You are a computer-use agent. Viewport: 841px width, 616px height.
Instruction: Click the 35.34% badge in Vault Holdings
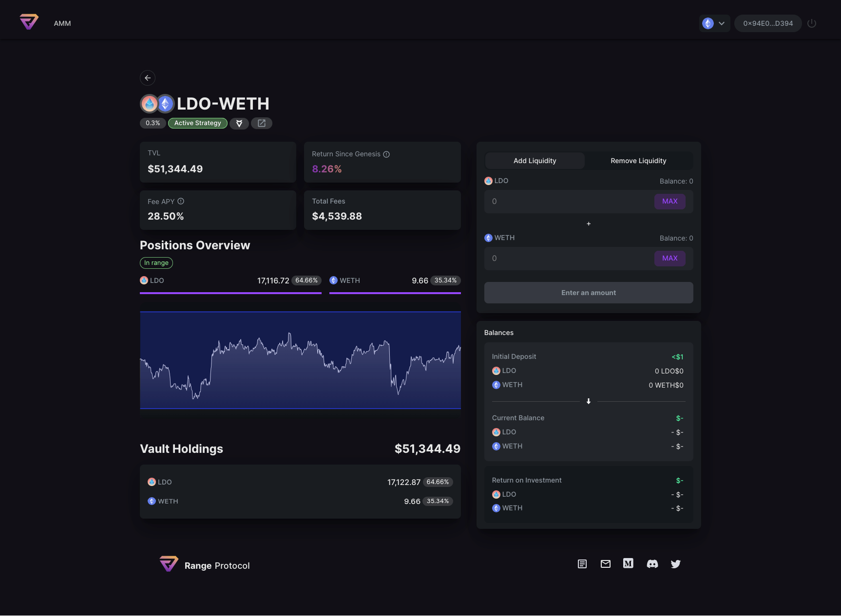click(x=438, y=501)
